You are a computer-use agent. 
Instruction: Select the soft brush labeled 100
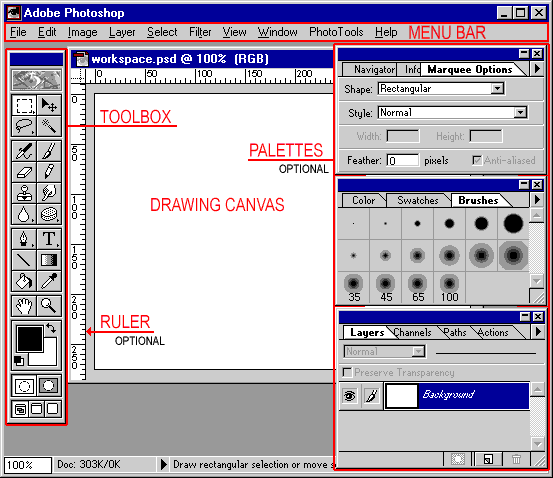(x=449, y=288)
